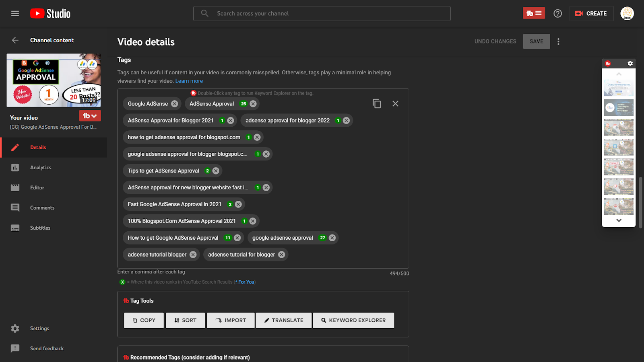Image resolution: width=644 pixels, height=362 pixels.
Task: Click the green X rank legend icon
Action: [x=122, y=282]
